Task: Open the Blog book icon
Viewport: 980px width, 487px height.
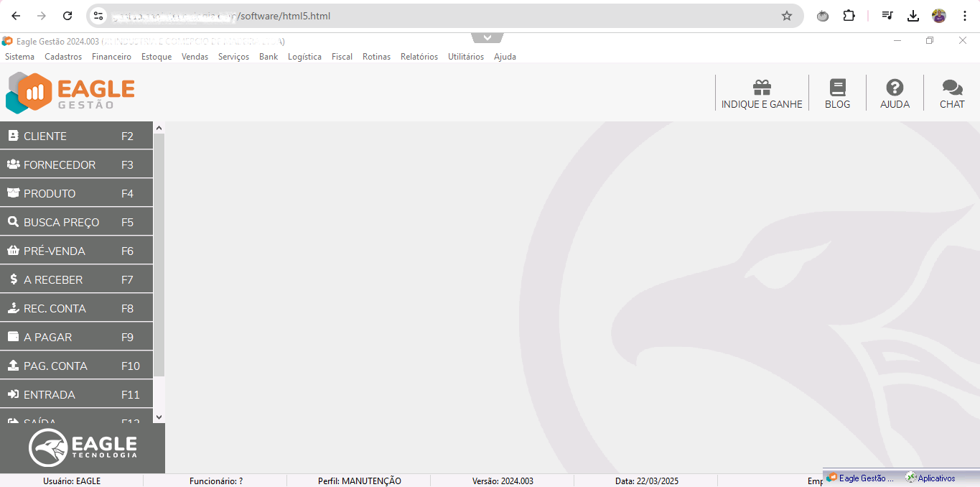Action: pyautogui.click(x=837, y=88)
